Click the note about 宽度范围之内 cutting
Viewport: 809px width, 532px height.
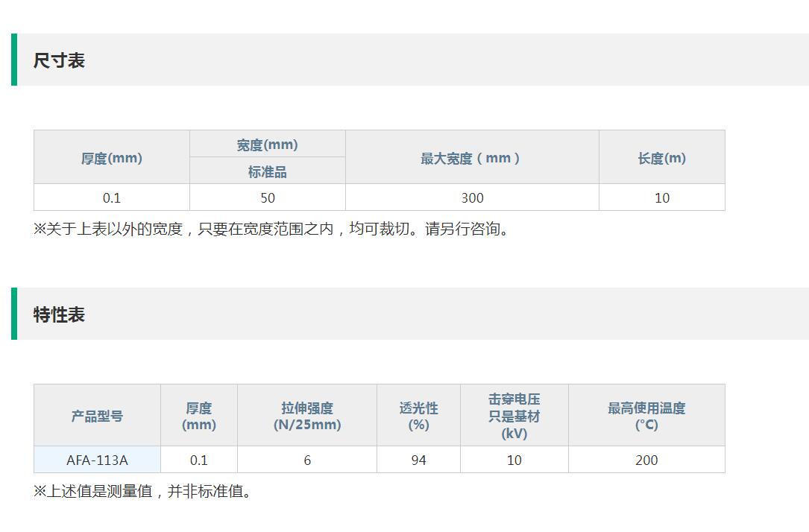coord(271,228)
